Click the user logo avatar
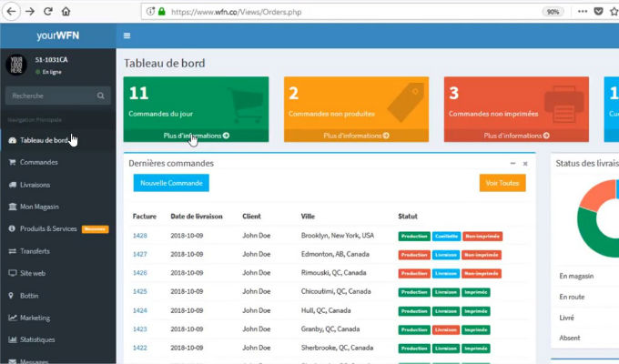 click(16, 65)
